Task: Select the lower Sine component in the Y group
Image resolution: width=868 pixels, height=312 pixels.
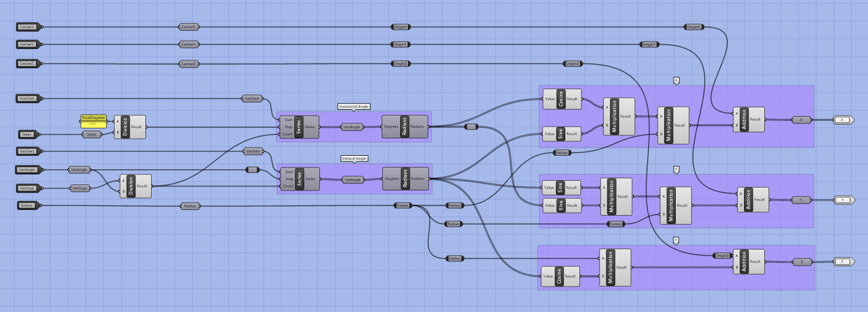Action: point(562,206)
